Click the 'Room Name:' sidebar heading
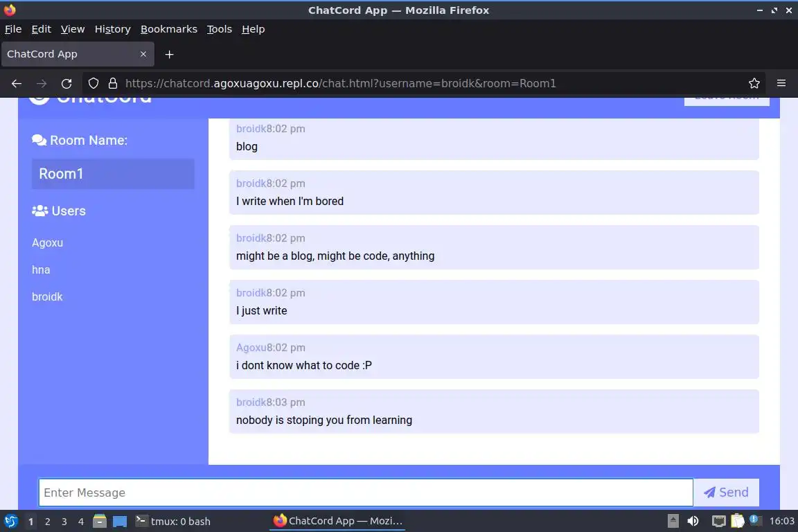Image resolution: width=798 pixels, height=532 pixels. coord(89,140)
